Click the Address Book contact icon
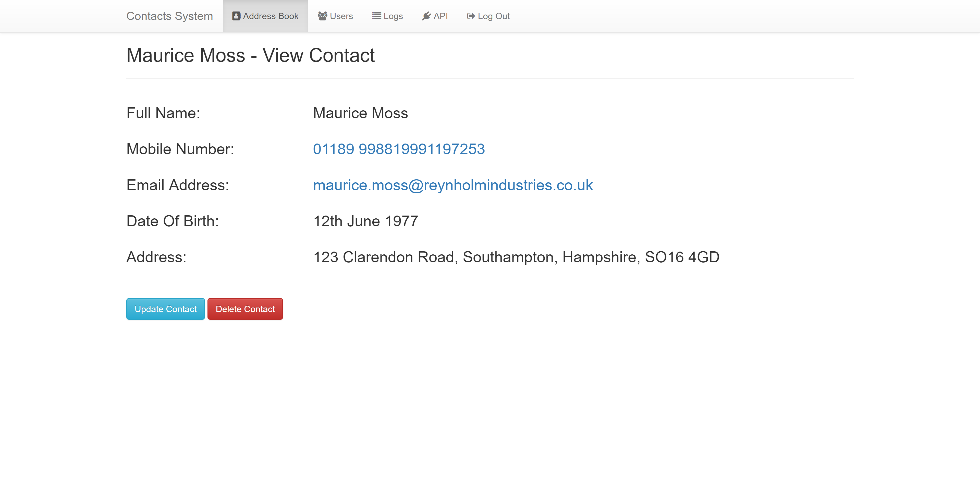 (236, 16)
